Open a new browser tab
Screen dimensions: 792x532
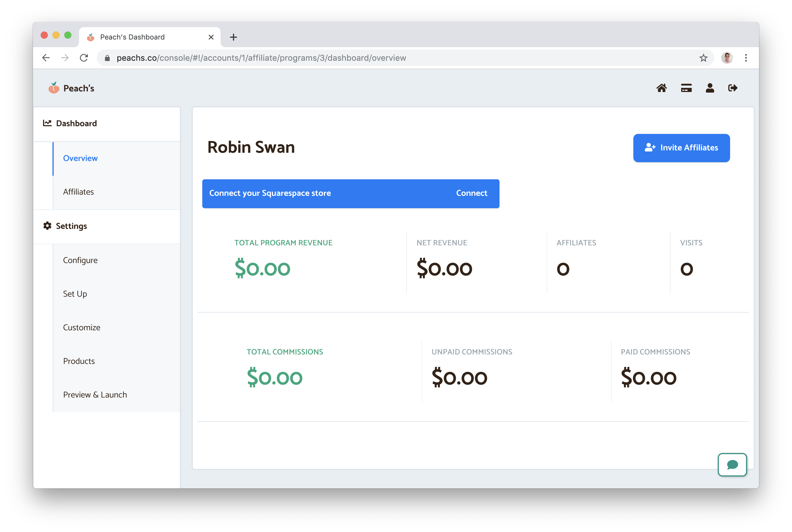click(x=233, y=37)
